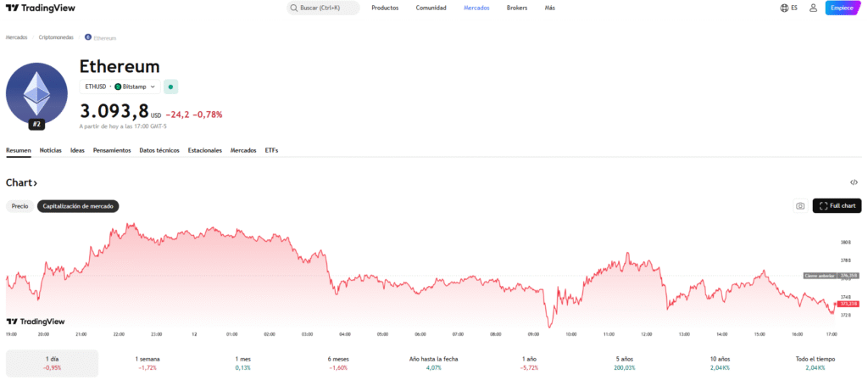
Task: Open the Full chart button
Action: click(837, 206)
